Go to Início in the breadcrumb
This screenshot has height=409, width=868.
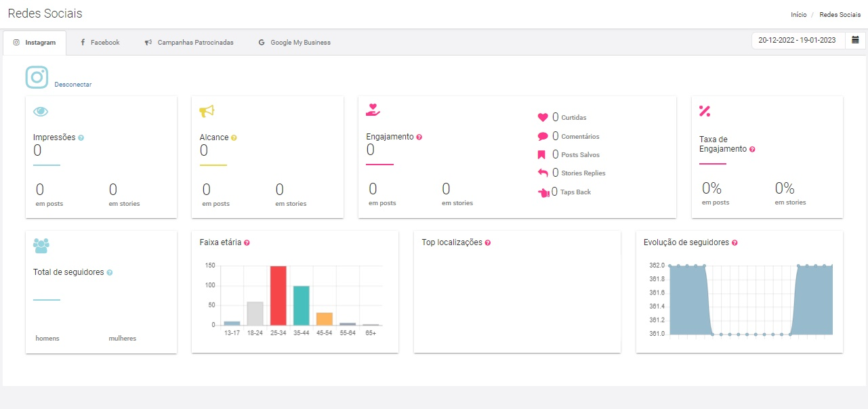click(x=798, y=15)
